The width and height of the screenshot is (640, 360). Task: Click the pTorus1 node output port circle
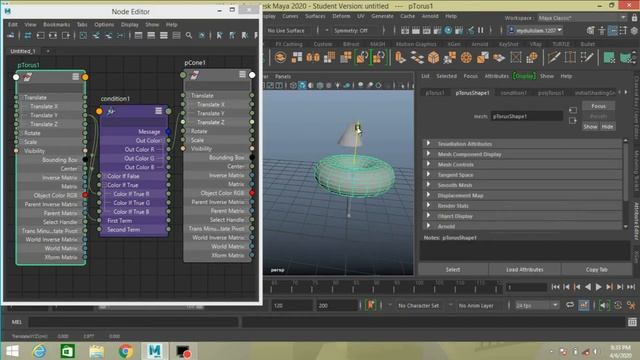[85, 77]
